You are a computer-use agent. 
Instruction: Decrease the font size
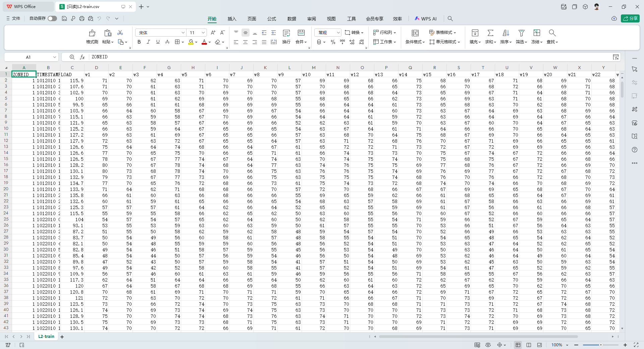[x=222, y=33]
